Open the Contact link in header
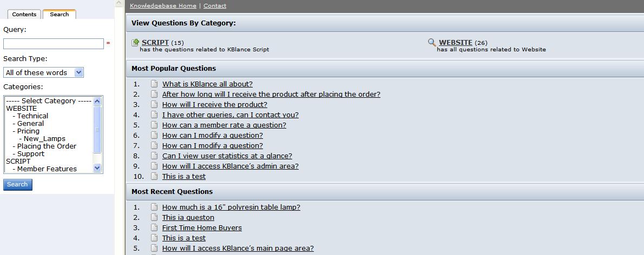Viewport: 644px width, 255px height. coord(215,5)
